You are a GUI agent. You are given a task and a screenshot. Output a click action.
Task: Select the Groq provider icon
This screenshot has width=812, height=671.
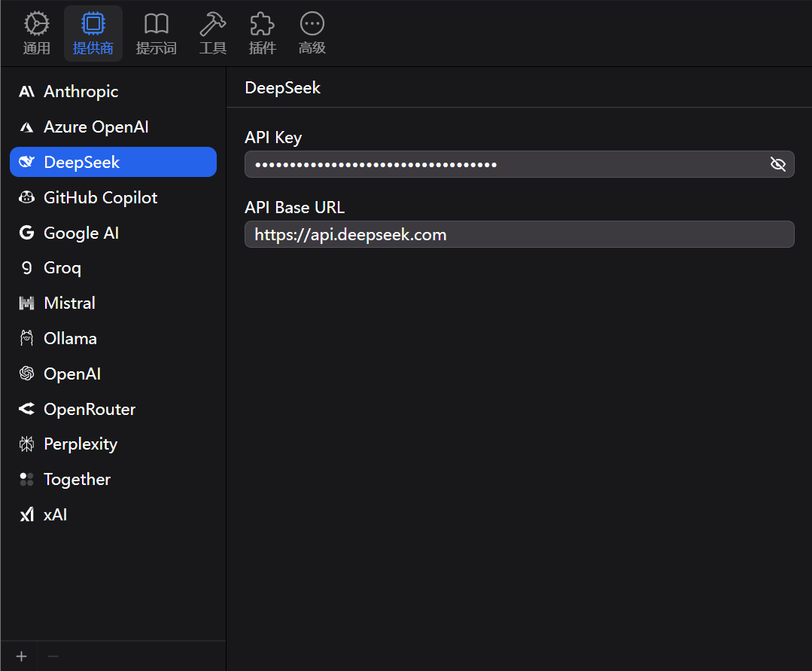click(x=26, y=268)
